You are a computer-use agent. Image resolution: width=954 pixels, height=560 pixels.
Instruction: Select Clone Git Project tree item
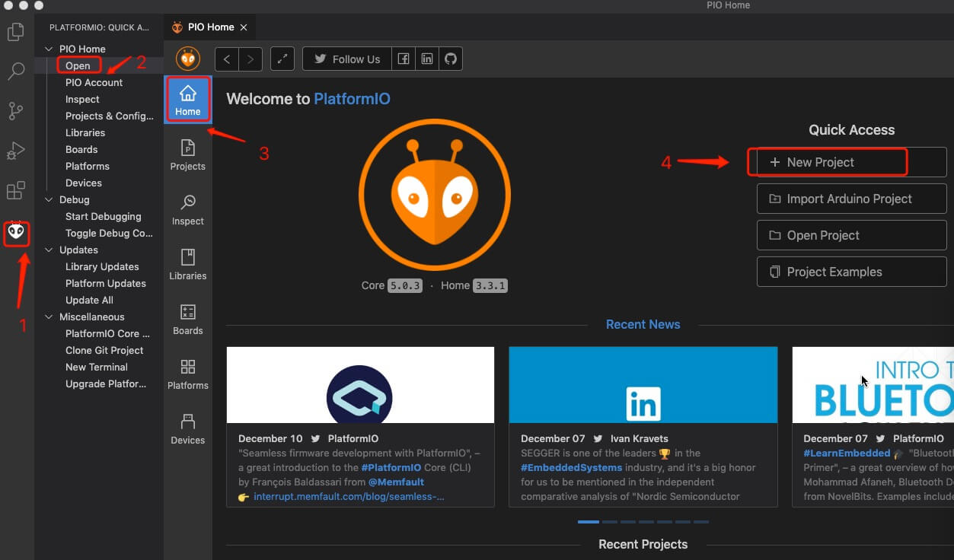coord(104,350)
